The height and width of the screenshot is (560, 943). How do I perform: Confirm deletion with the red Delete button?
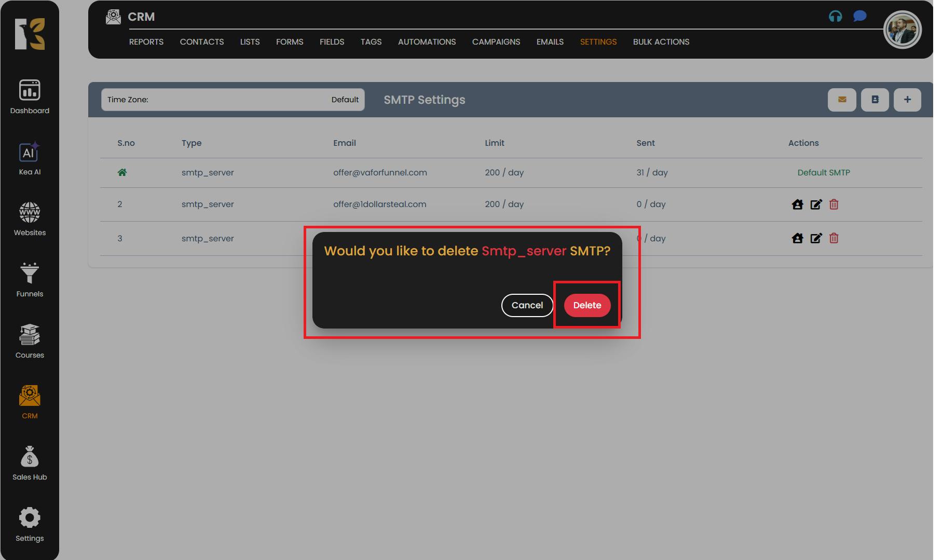tap(586, 305)
